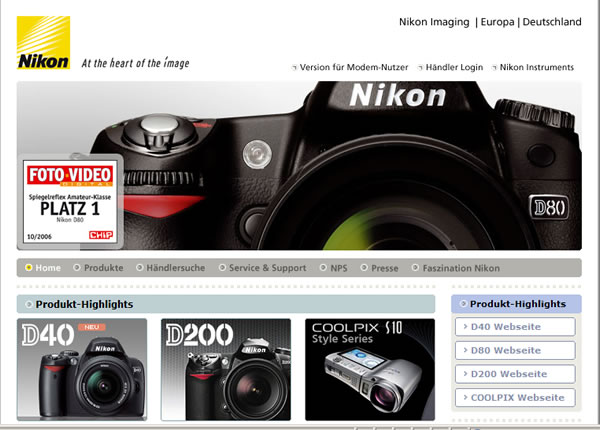The image size is (600, 430).
Task: Open the Händler Login link
Action: [454, 68]
